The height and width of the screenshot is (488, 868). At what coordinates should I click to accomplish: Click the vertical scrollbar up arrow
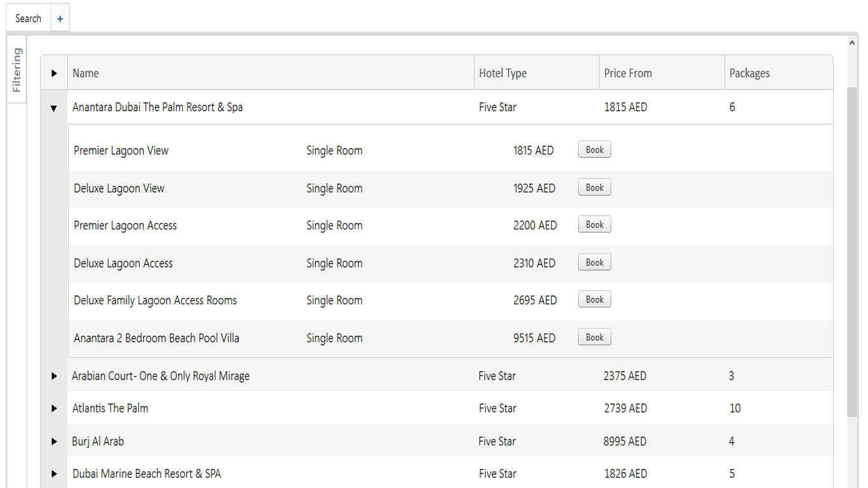click(852, 43)
